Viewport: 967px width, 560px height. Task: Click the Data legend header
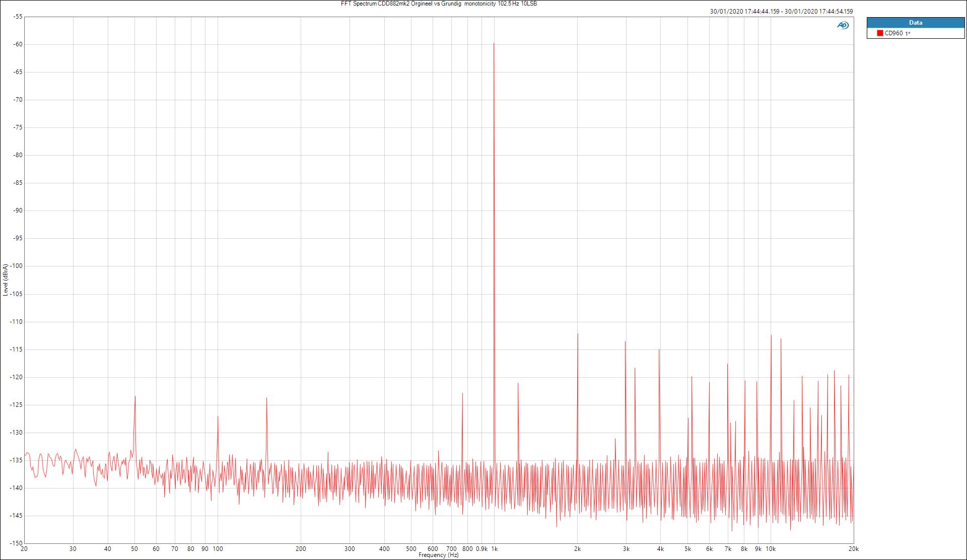915,23
